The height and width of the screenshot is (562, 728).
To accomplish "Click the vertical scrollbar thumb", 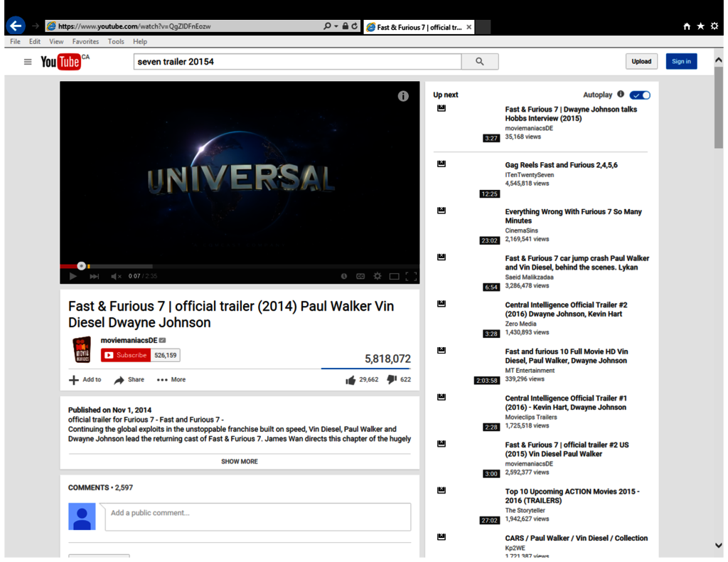I will click(719, 107).
